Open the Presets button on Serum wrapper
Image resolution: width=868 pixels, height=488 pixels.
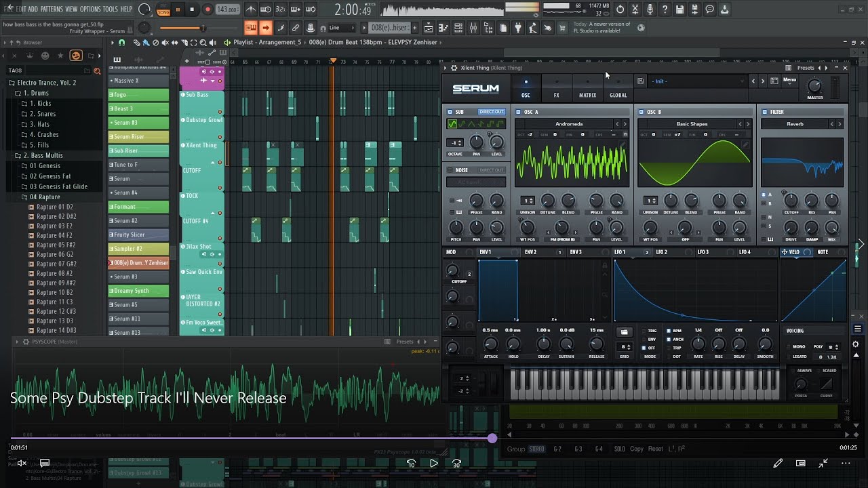[x=806, y=68]
